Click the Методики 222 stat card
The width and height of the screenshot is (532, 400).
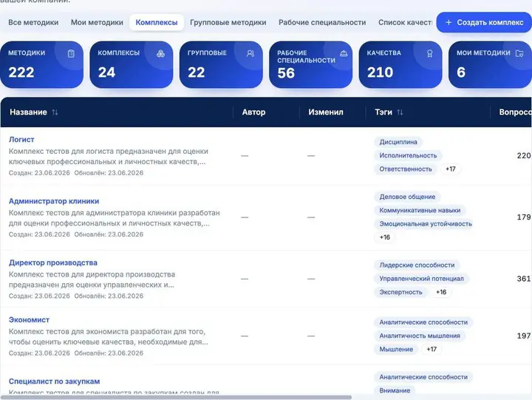[41, 64]
